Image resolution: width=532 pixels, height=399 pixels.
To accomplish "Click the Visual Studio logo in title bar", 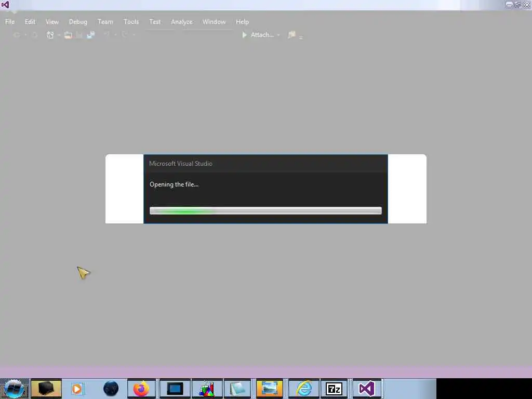I will (5, 5).
